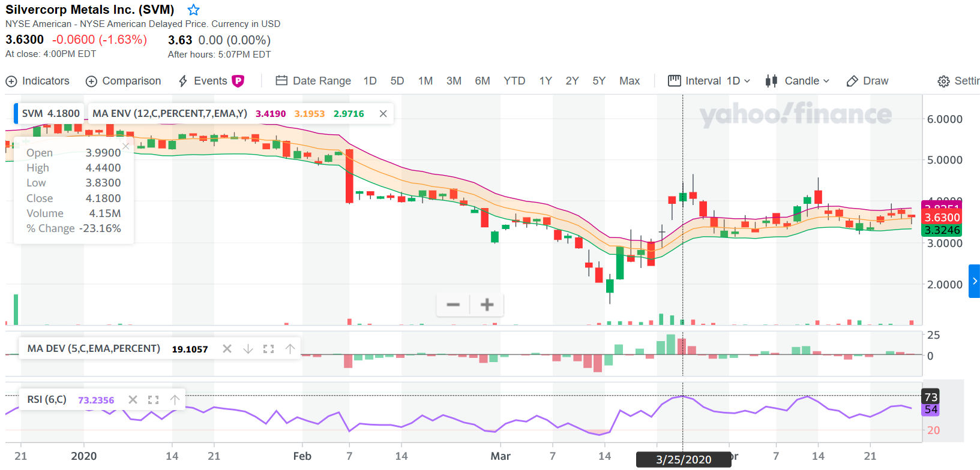The width and height of the screenshot is (980, 470).
Task: Maximize the MA DEV panel
Action: coord(268,348)
